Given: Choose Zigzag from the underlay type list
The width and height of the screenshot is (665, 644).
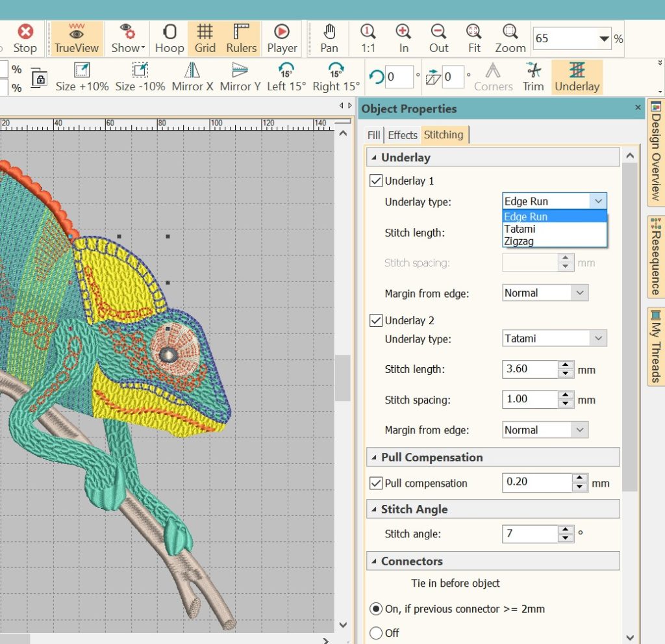Looking at the screenshot, I should point(520,241).
